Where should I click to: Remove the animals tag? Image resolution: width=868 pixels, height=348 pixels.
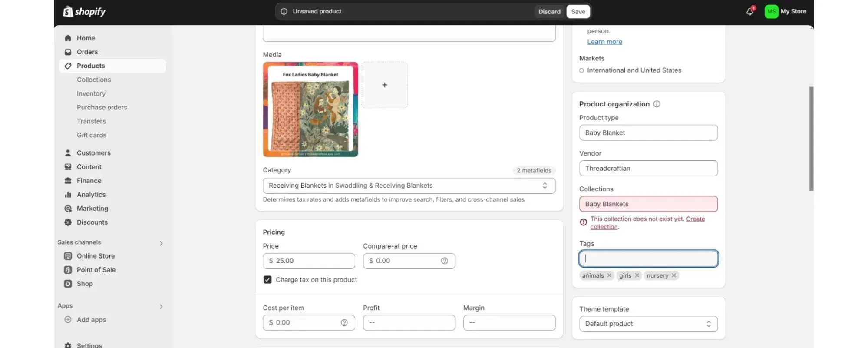click(609, 275)
